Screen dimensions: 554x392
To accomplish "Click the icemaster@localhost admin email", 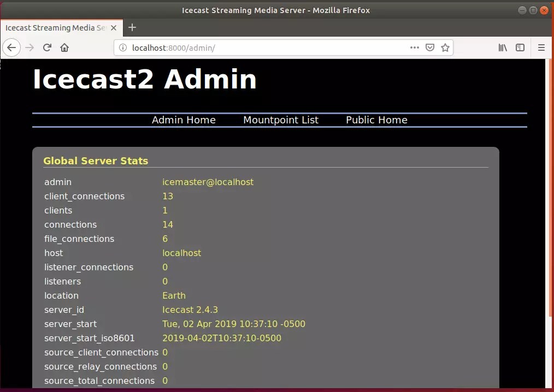I will 208,182.
